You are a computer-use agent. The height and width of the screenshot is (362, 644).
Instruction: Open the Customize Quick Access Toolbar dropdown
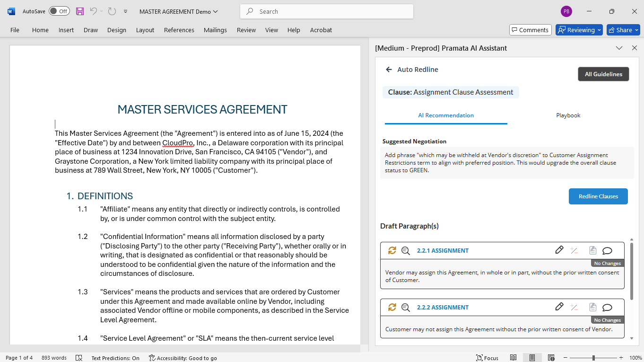(x=125, y=11)
